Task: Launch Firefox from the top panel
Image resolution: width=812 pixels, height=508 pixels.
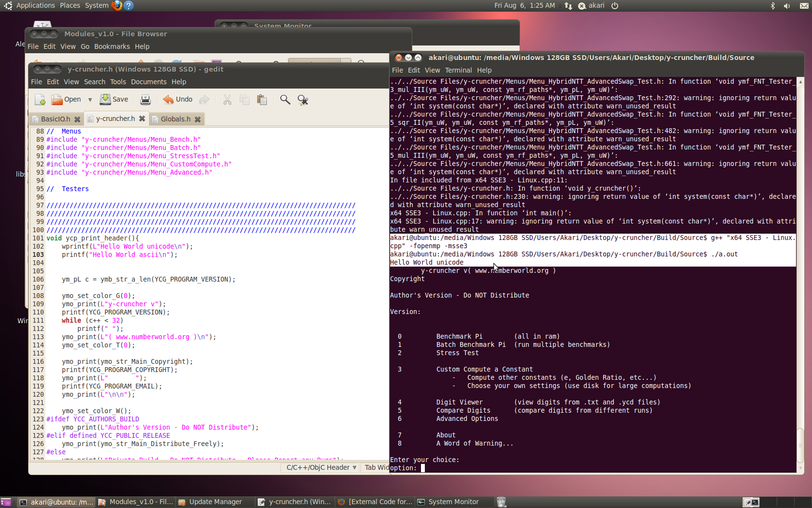Action: click(116, 5)
